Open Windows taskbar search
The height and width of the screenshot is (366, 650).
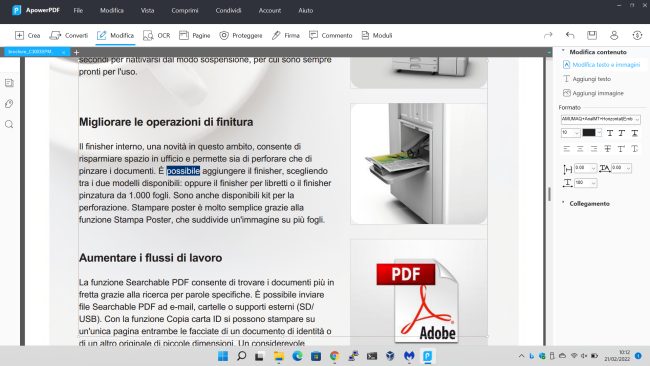[241, 356]
